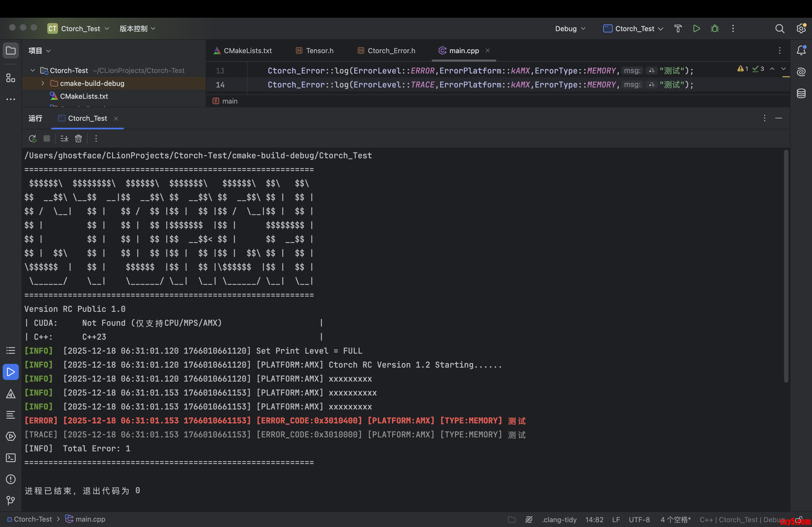Collapse the Ctorch-Test project root
The width and height of the screenshot is (812, 527).
click(x=33, y=71)
